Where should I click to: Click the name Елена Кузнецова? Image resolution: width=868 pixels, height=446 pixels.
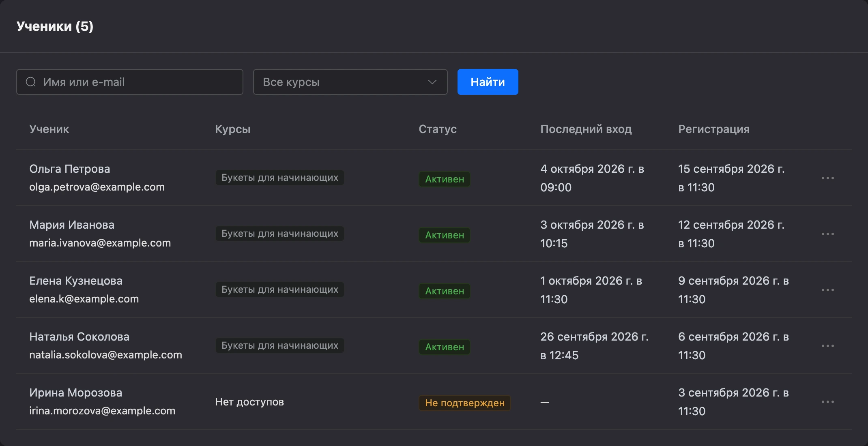point(76,281)
